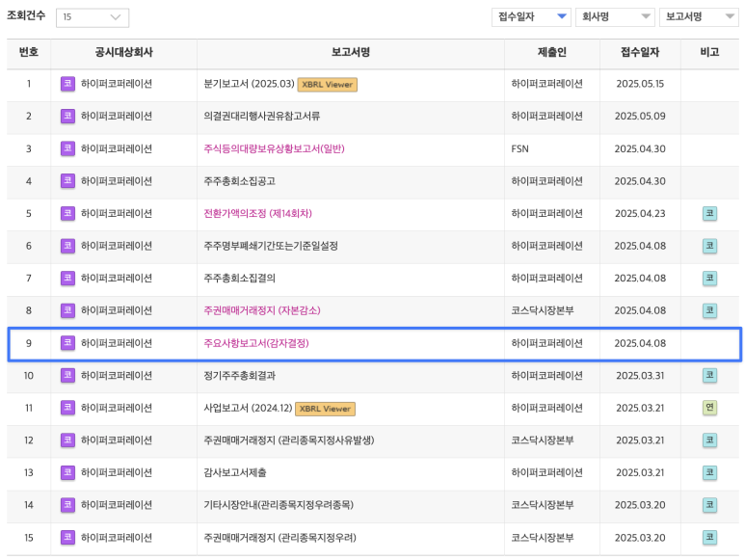Open 주요사항보고서(감자결정) link
This screenshot has height=560, width=745.
tap(256, 343)
